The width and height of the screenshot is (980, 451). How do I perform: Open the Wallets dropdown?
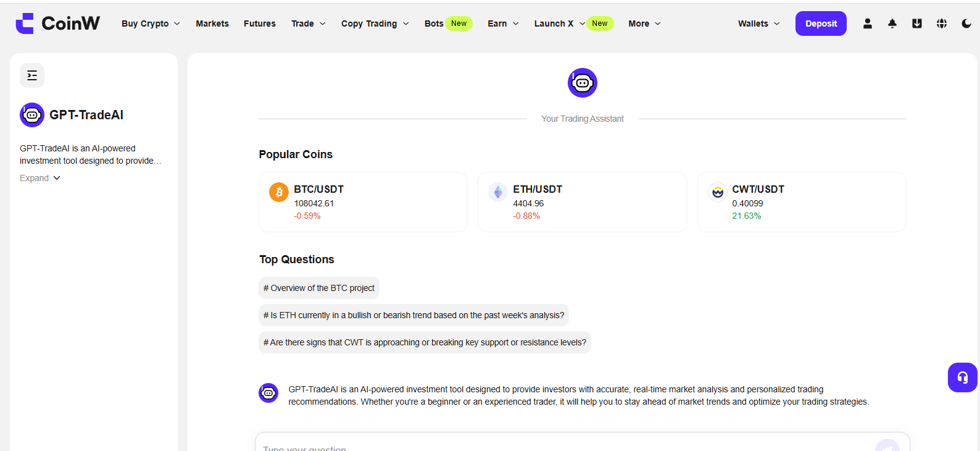click(758, 23)
